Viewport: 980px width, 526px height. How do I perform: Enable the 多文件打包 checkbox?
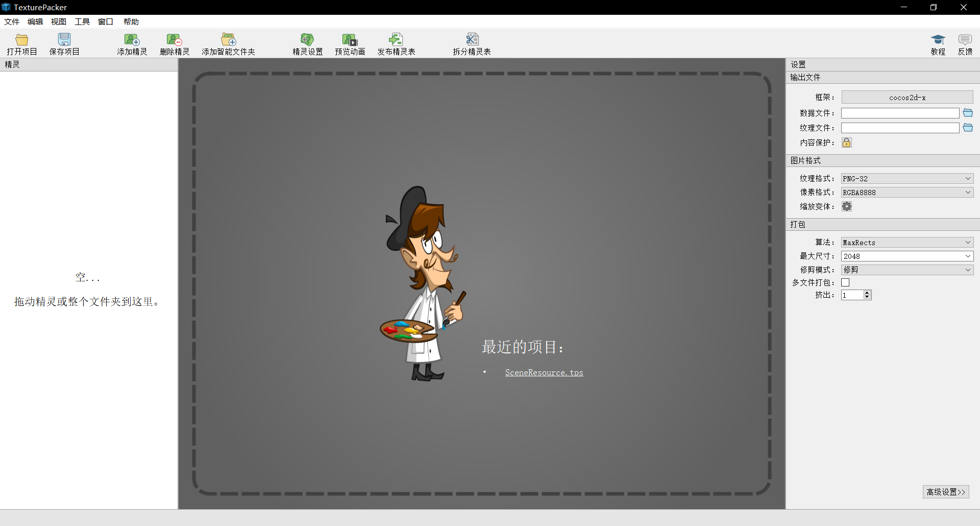click(x=845, y=282)
